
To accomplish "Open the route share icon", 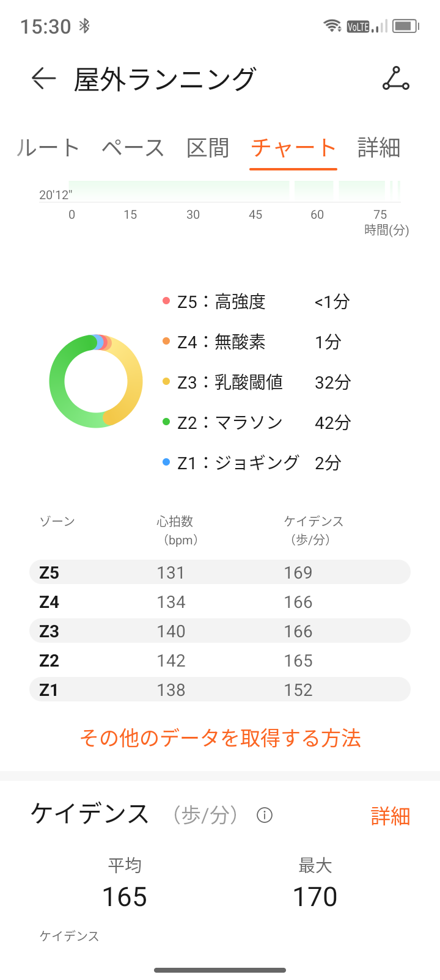I will point(396,79).
